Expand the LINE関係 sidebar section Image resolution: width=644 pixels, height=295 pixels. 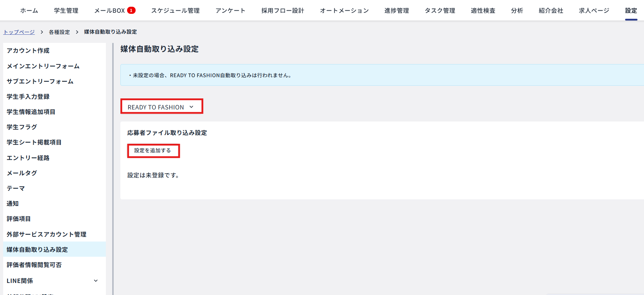click(x=95, y=281)
